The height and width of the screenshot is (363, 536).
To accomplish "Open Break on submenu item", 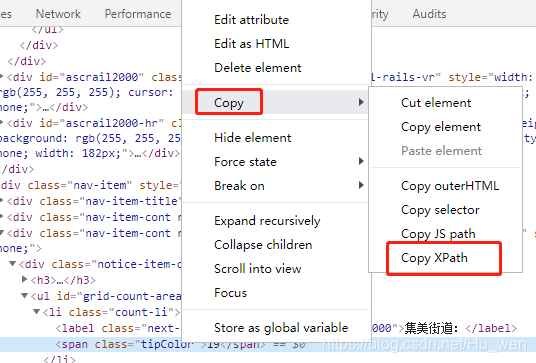I will click(x=239, y=186).
